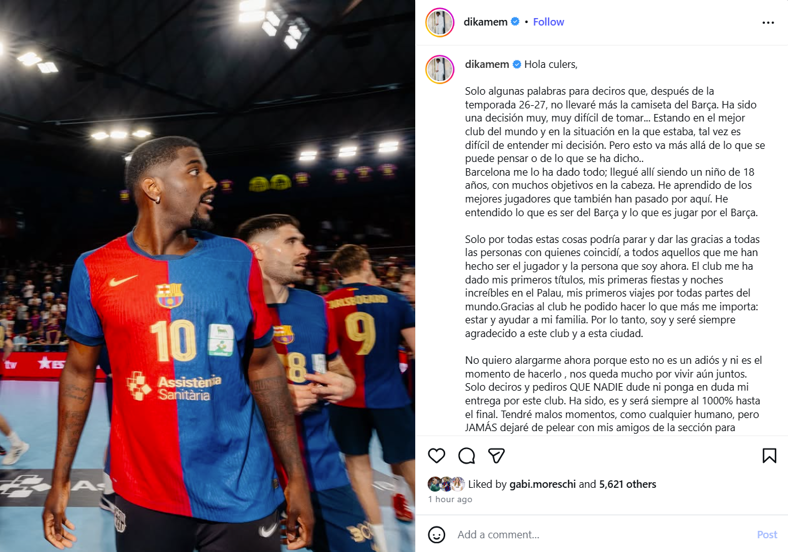
Task: Click the handball player photo
Action: pyautogui.click(x=207, y=276)
